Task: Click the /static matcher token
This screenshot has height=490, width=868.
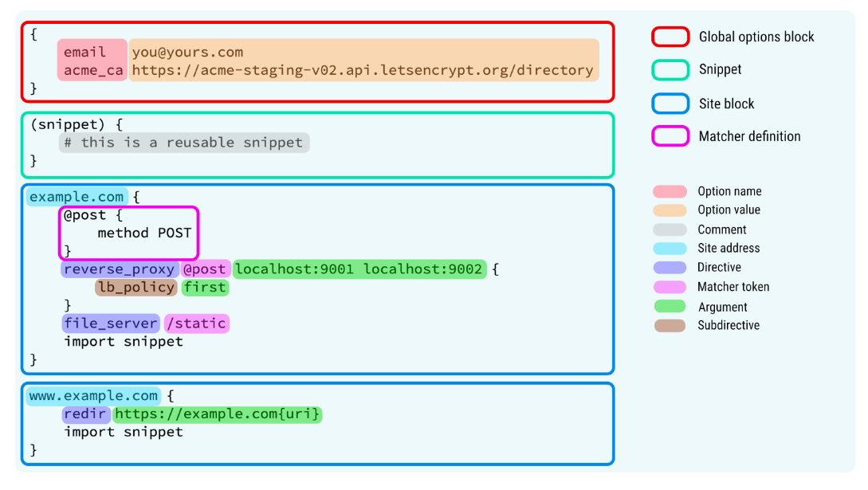Action: coord(196,323)
